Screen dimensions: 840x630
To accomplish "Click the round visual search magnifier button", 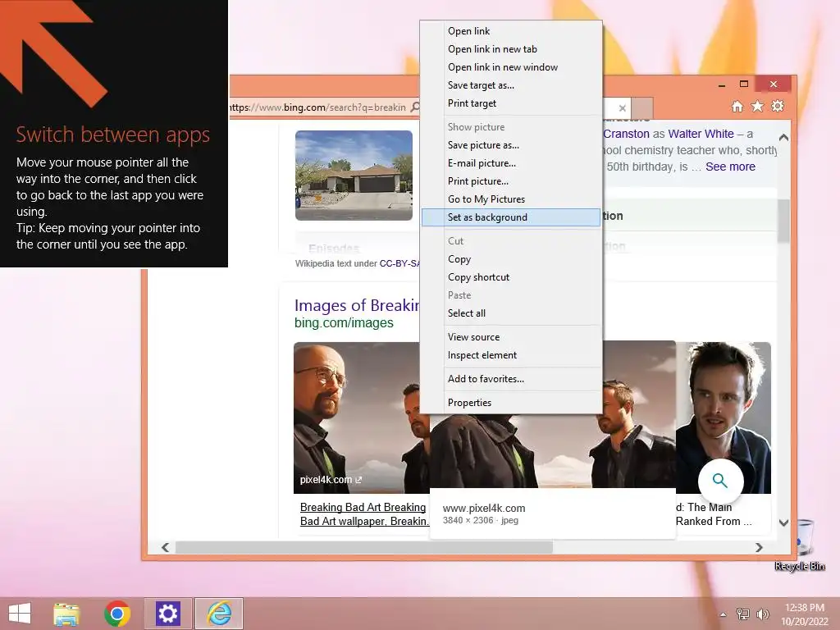I will (720, 481).
